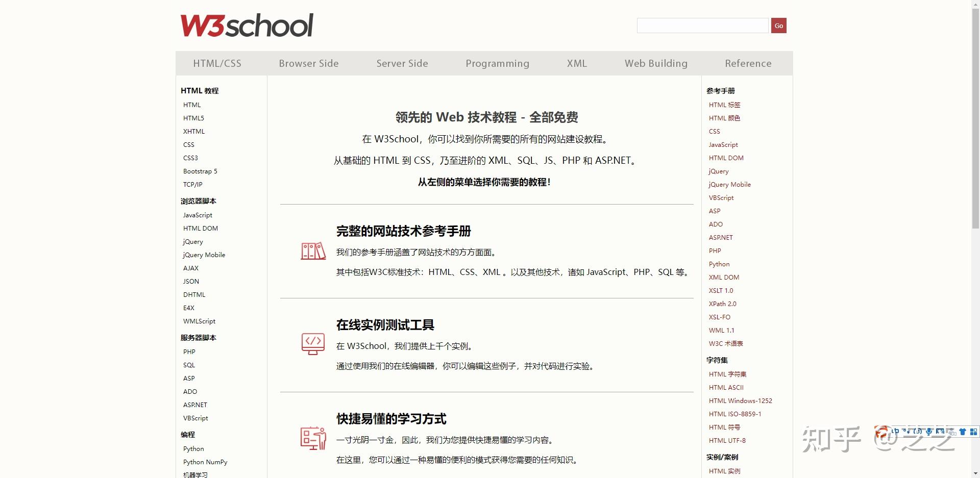This screenshot has width=980, height=478.
Task: Open the HTML 字符集 link
Action: (x=727, y=374)
